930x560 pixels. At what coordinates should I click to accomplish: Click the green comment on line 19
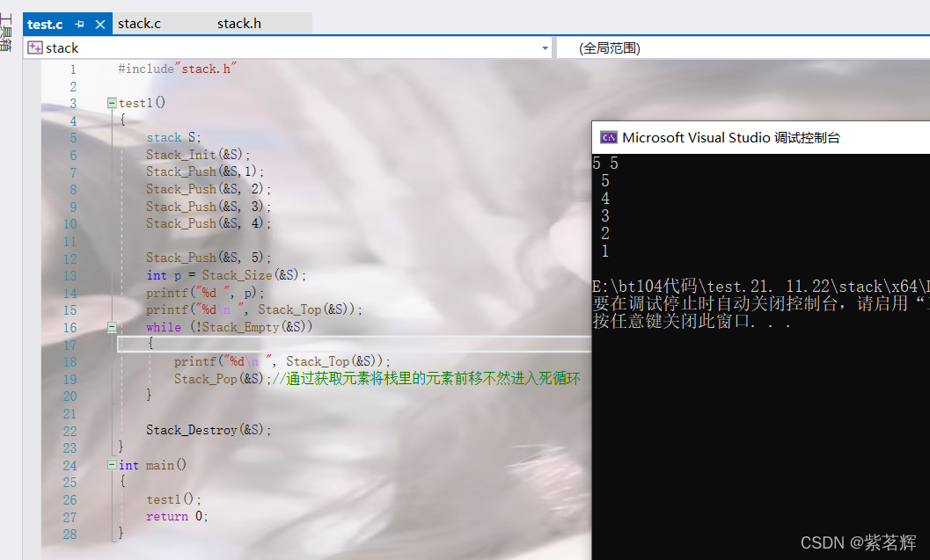click(426, 379)
